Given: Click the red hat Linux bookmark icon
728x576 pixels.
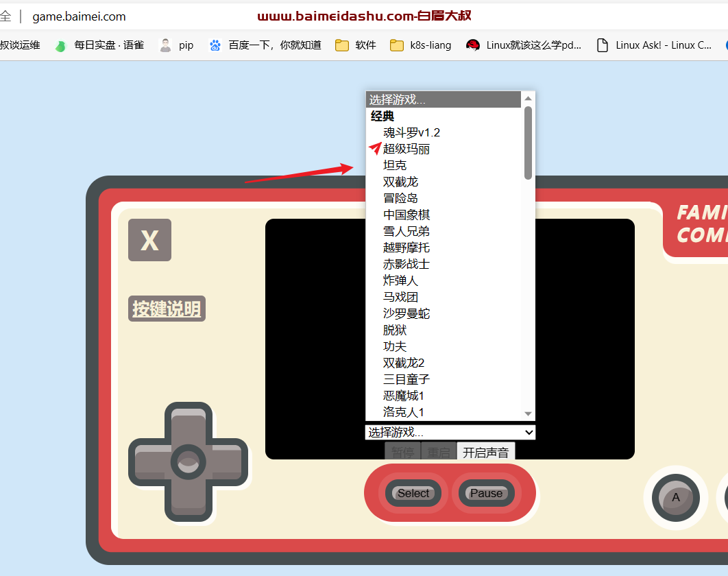Looking at the screenshot, I should [472, 45].
